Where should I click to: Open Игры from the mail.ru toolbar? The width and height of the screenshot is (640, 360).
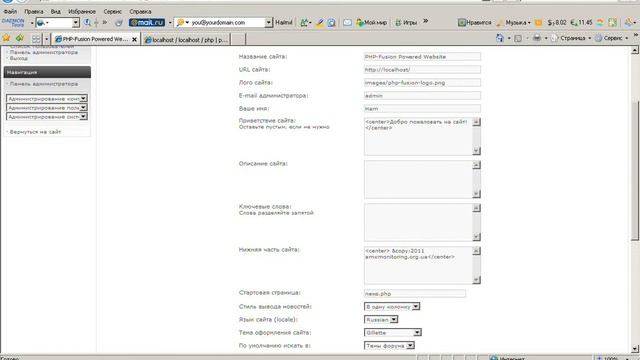coord(406,22)
